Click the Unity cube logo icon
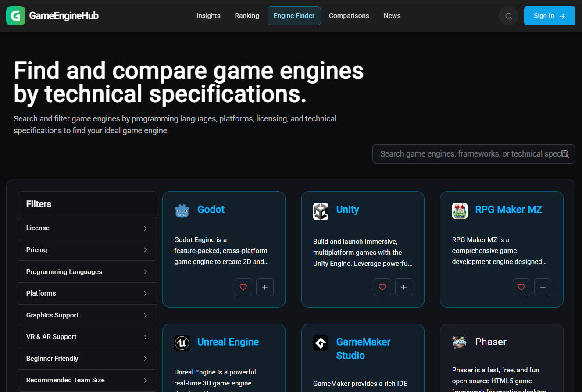The image size is (582, 392). coord(321,211)
